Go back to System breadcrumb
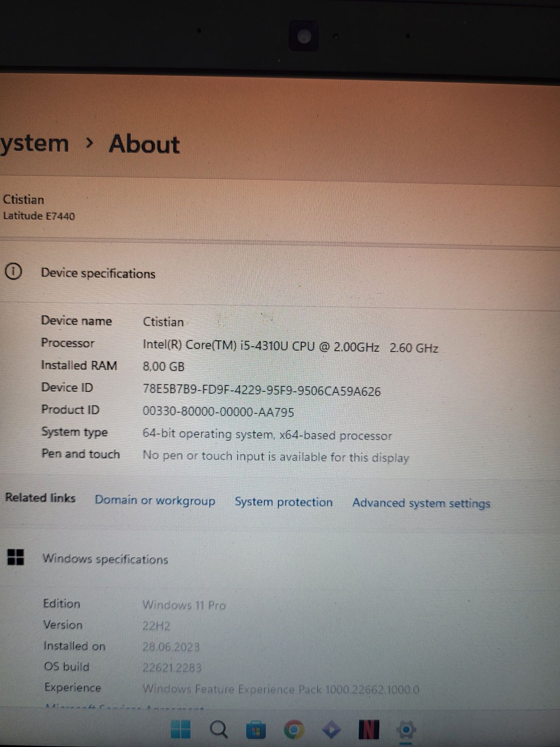The height and width of the screenshot is (747, 560). click(x=34, y=144)
